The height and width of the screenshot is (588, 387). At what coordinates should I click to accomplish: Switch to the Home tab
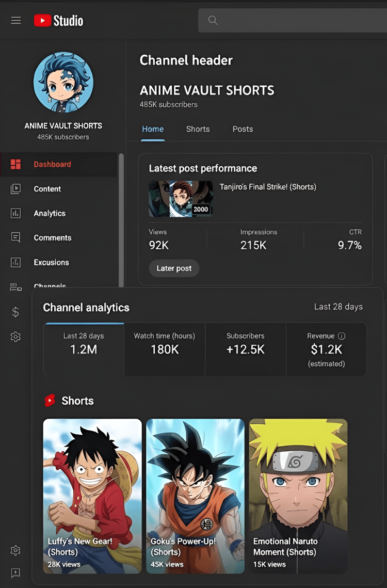coord(153,129)
